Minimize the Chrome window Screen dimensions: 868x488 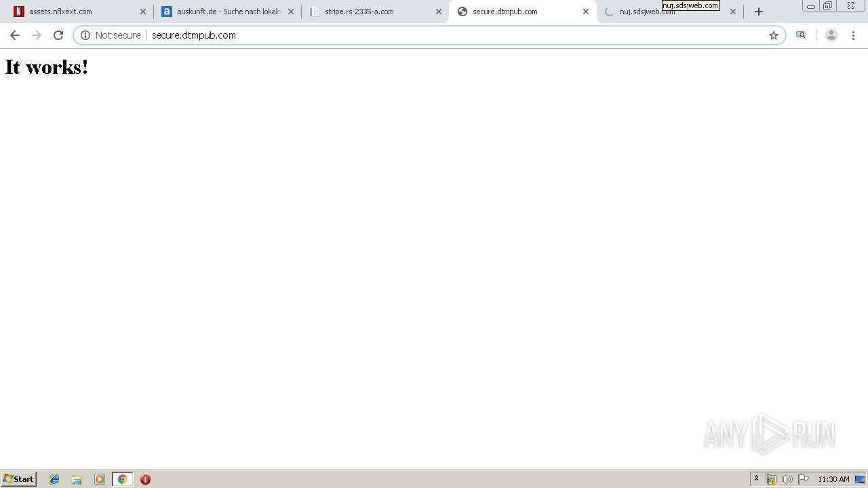pyautogui.click(x=811, y=6)
